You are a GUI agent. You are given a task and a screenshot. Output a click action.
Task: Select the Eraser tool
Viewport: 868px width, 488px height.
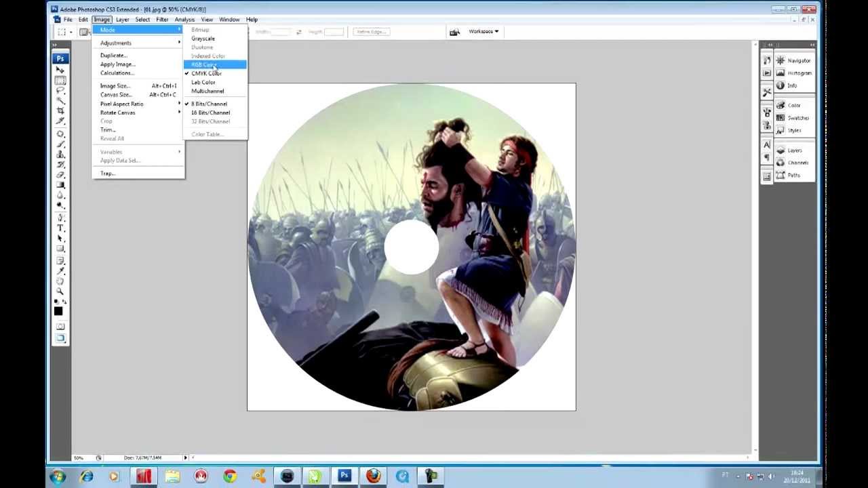coord(60,174)
